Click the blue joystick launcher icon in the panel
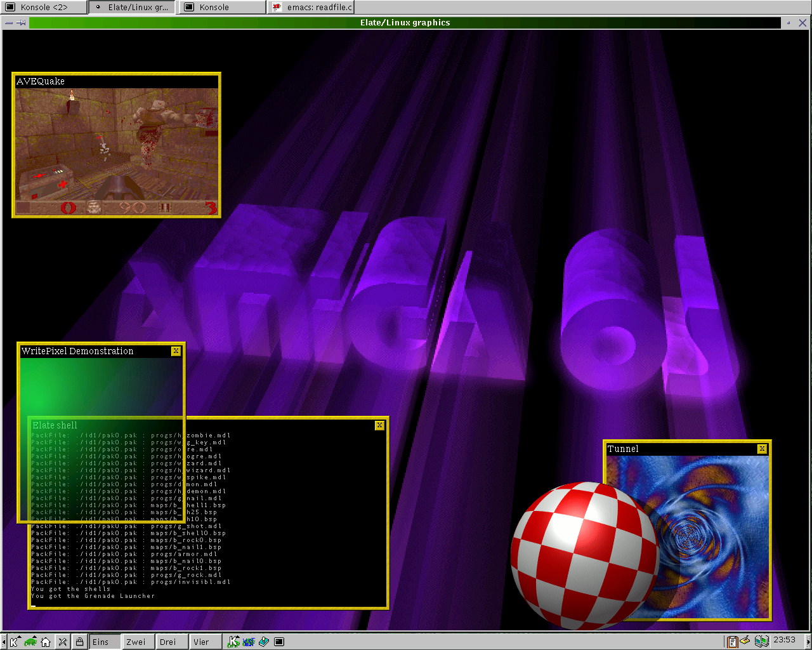812x650 pixels. point(264,642)
